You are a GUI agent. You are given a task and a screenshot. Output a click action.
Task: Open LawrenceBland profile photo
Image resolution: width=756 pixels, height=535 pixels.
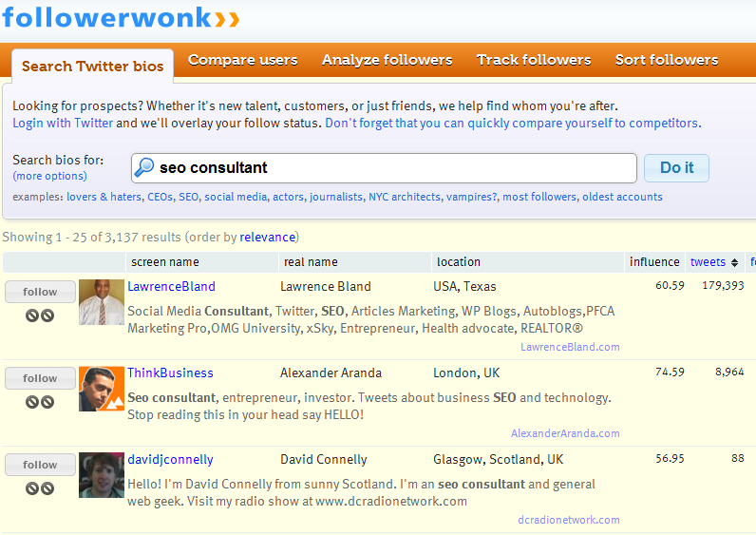pyautogui.click(x=102, y=302)
